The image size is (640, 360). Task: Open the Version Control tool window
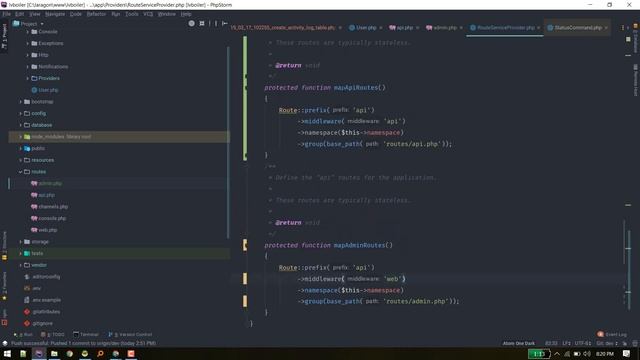(x=130, y=334)
